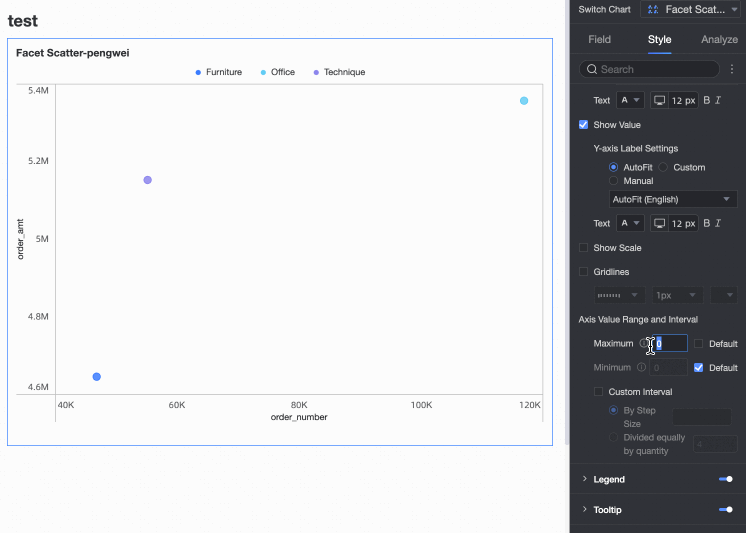Select the Custom radio button for Y-axis labels
The image size is (746, 533).
point(663,167)
